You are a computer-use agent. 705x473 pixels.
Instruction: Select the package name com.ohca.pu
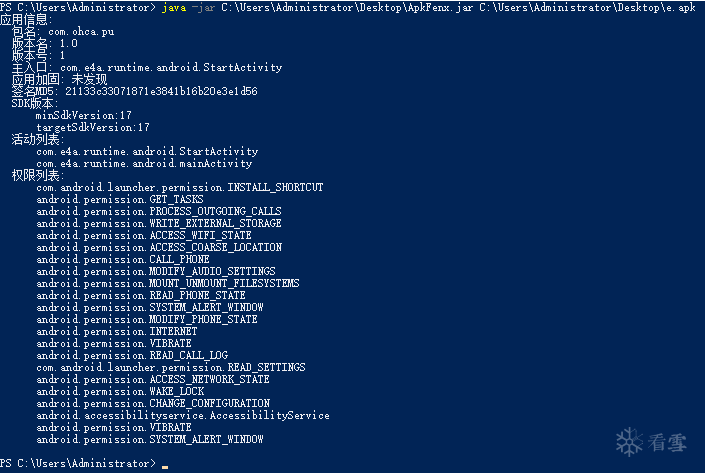(88, 32)
